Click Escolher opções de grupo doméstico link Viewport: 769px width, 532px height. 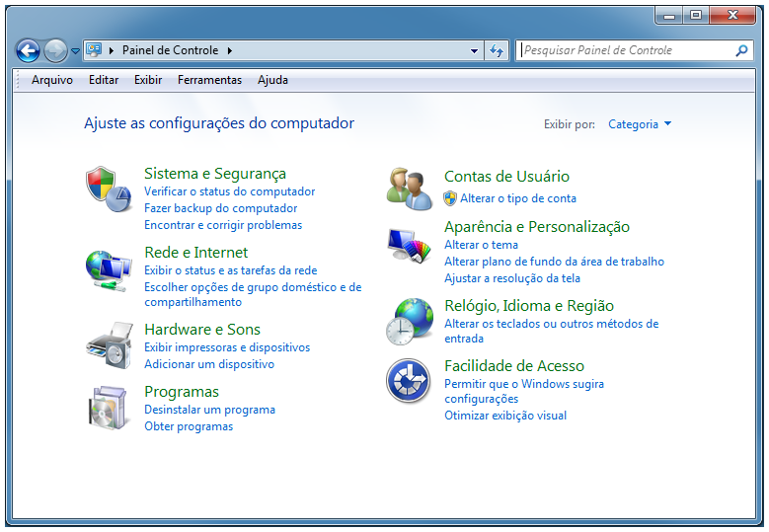pos(253,294)
